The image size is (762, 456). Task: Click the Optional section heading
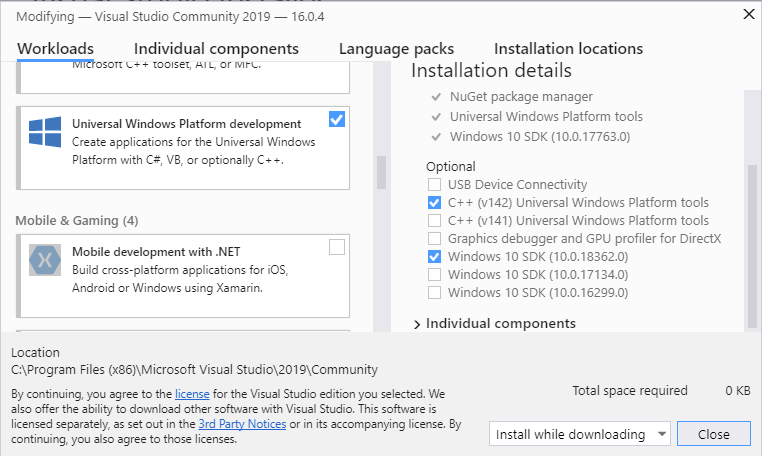[450, 167]
